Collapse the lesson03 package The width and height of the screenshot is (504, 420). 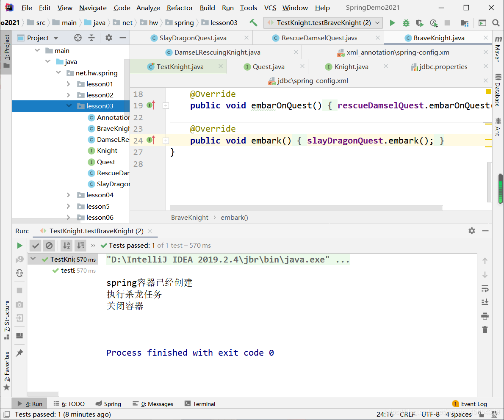point(69,106)
